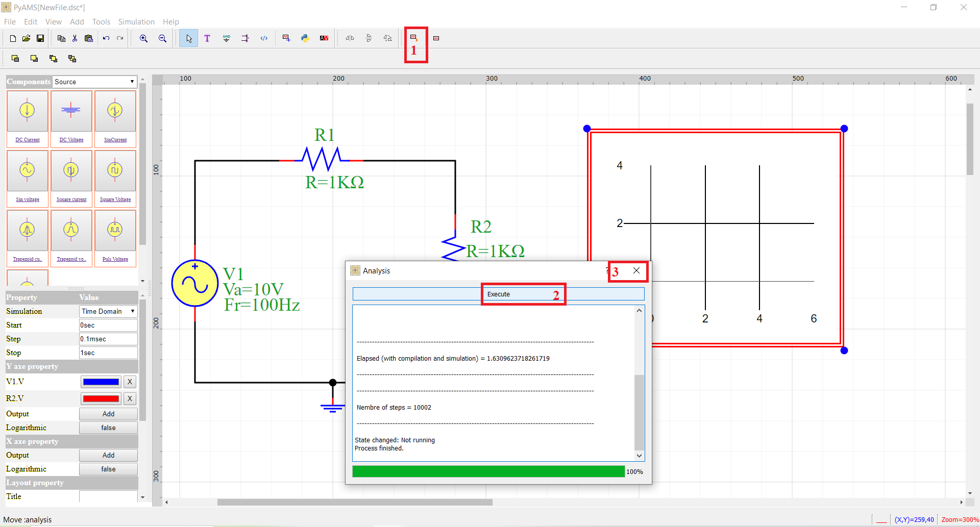Flip the selection vertically
The height and width of the screenshot is (527, 980).
(369, 38)
